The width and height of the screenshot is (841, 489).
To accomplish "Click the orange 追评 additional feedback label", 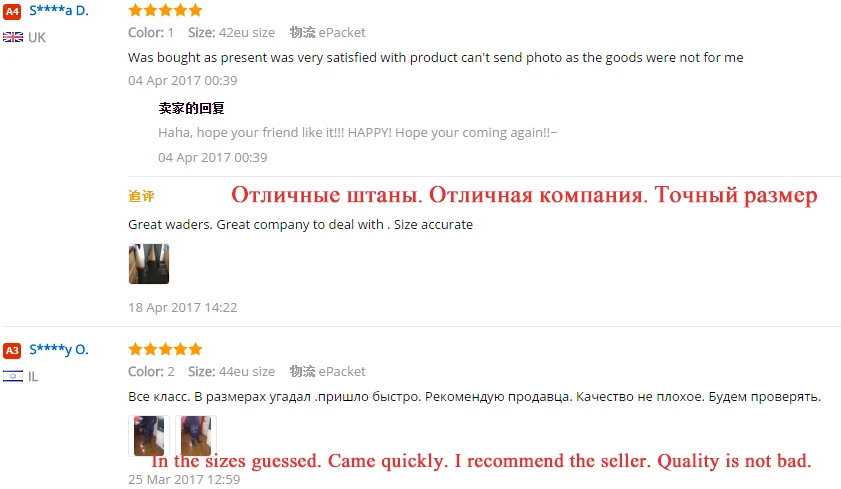I will pyautogui.click(x=141, y=196).
